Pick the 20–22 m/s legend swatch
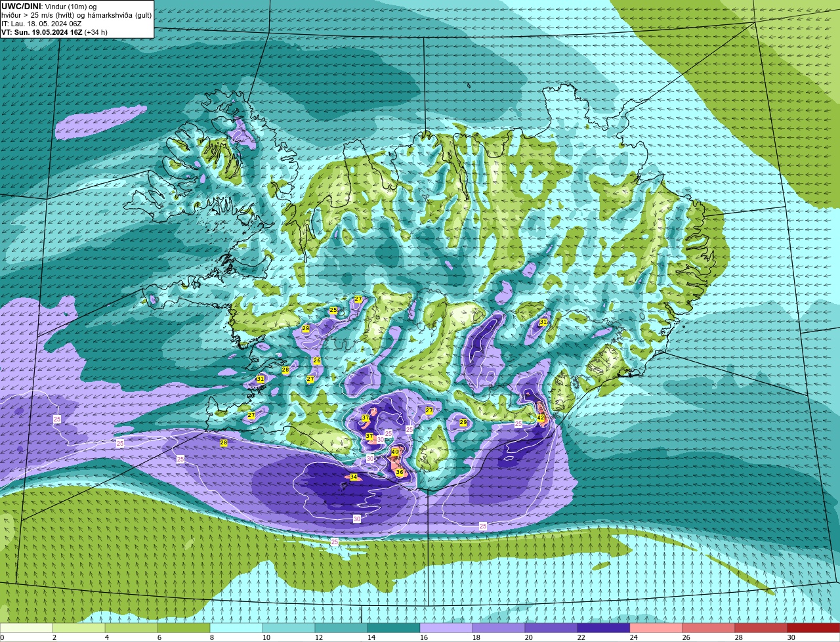Viewport: 840px width, 642px height. pos(551,628)
